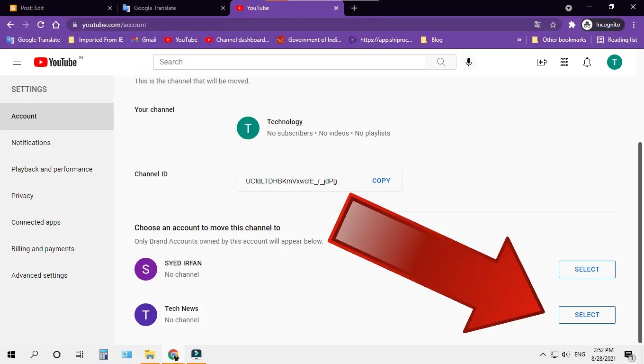Open File Explorer from taskbar

[150, 355]
